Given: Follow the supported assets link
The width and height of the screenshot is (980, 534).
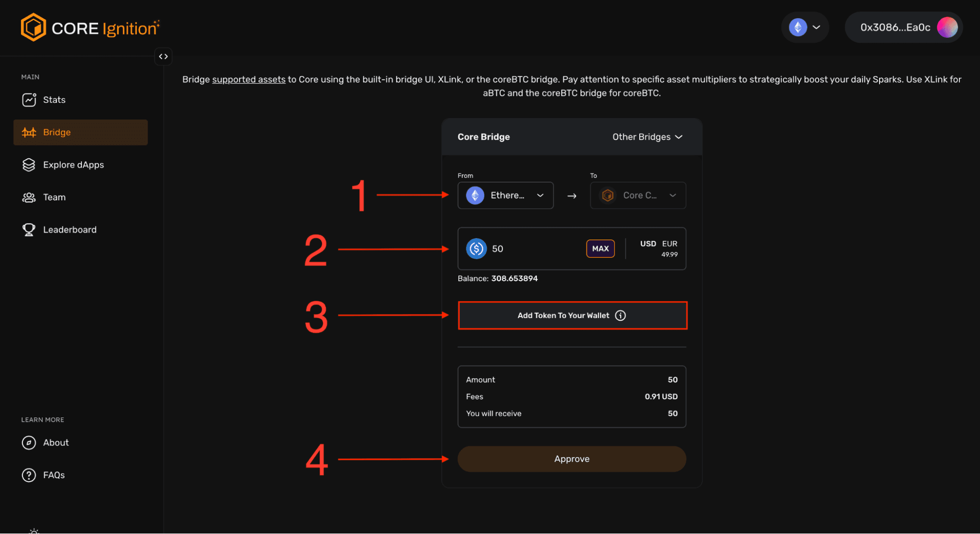Looking at the screenshot, I should pos(249,79).
